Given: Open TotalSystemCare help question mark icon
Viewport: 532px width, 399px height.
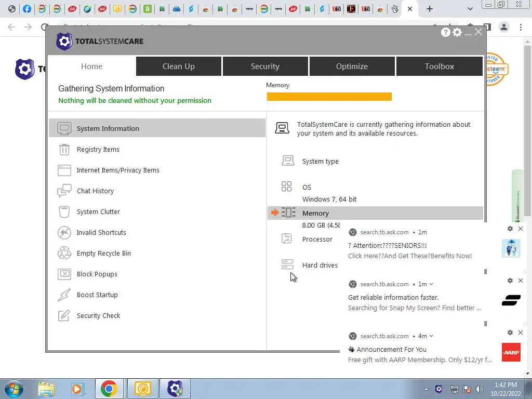Looking at the screenshot, I should (445, 32).
